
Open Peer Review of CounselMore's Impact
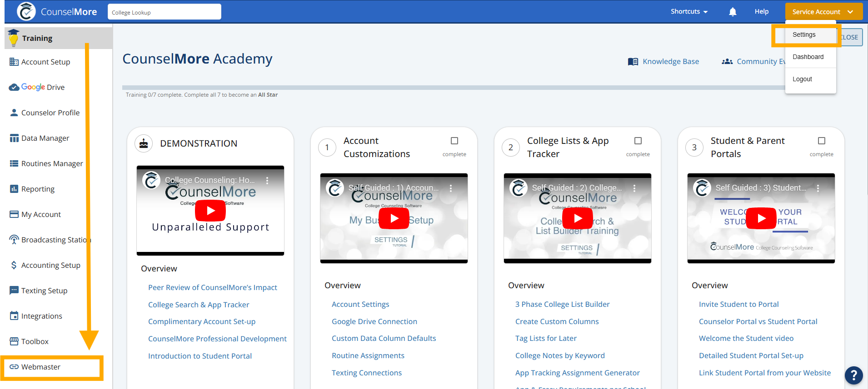tap(213, 287)
